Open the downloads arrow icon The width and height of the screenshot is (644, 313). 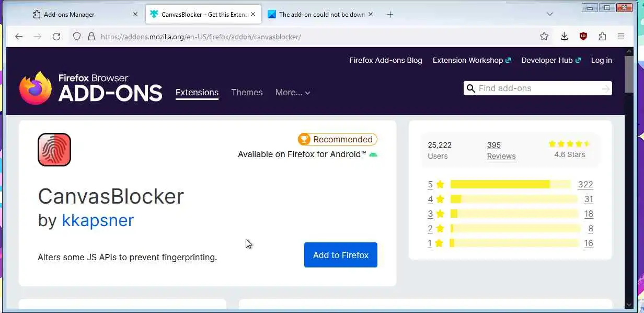(x=564, y=36)
